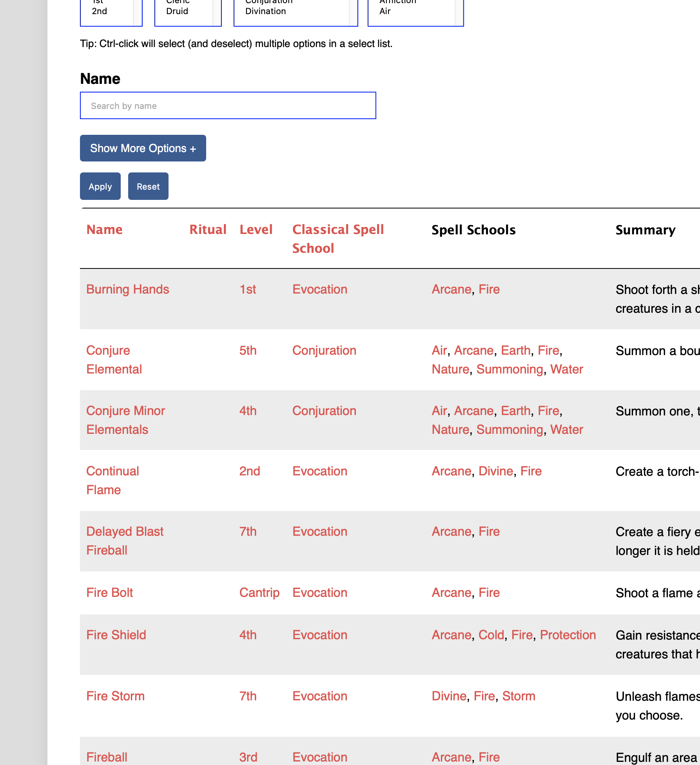Click Divine school in Fire Storm row
The height and width of the screenshot is (765, 700).
tap(449, 696)
